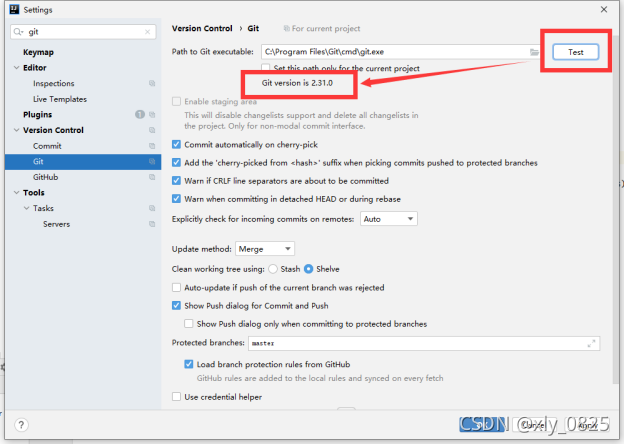Toggle Load branch protection rules from GitHub
Screen dimensions: 624x445
click(189, 364)
